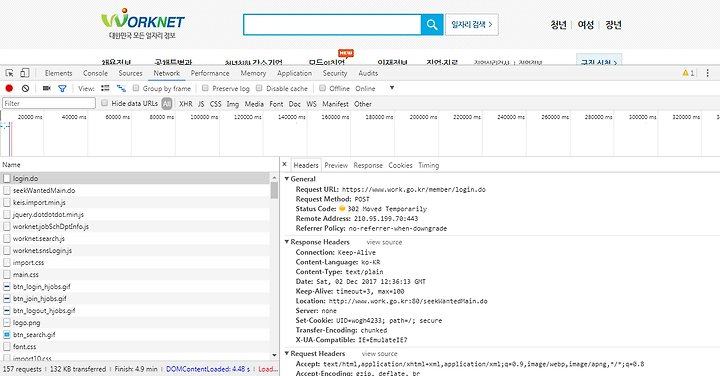Enable Preserve log checkbox
This screenshot has height=376, width=720.
(x=205, y=88)
